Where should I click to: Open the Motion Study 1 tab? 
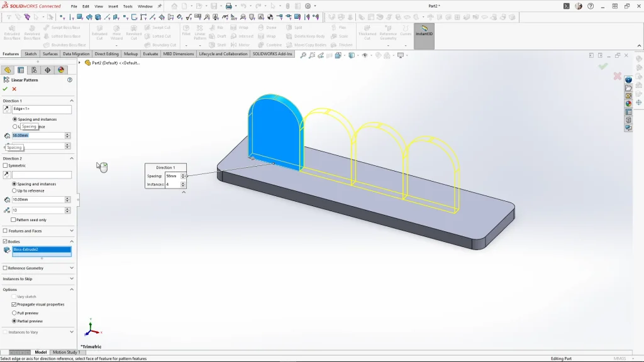pos(65,352)
